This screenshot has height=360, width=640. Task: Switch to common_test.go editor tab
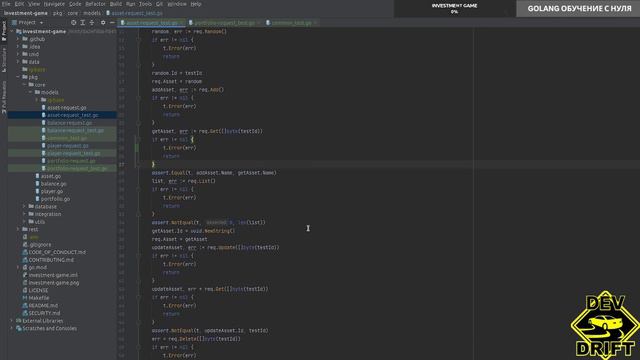pyautogui.click(x=291, y=23)
